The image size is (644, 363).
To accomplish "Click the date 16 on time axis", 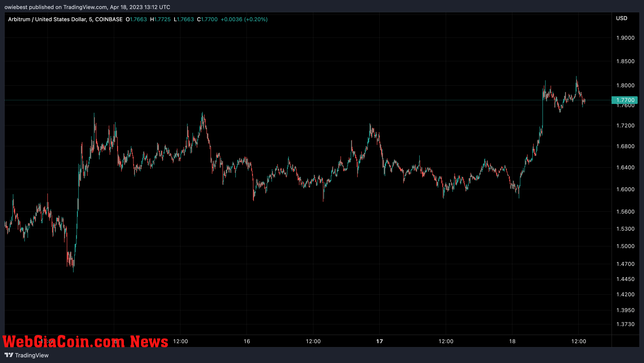I will [x=247, y=341].
